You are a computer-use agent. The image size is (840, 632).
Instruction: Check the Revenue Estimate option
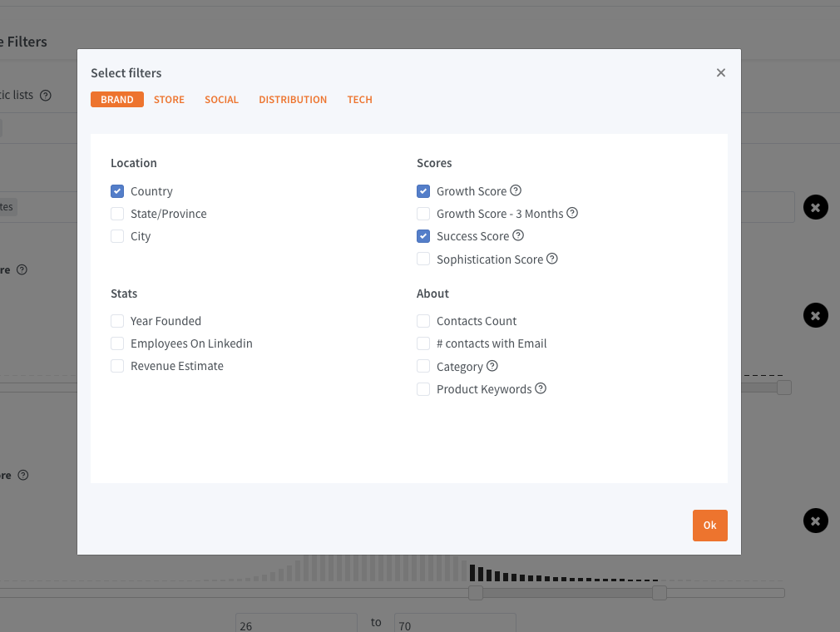click(117, 366)
